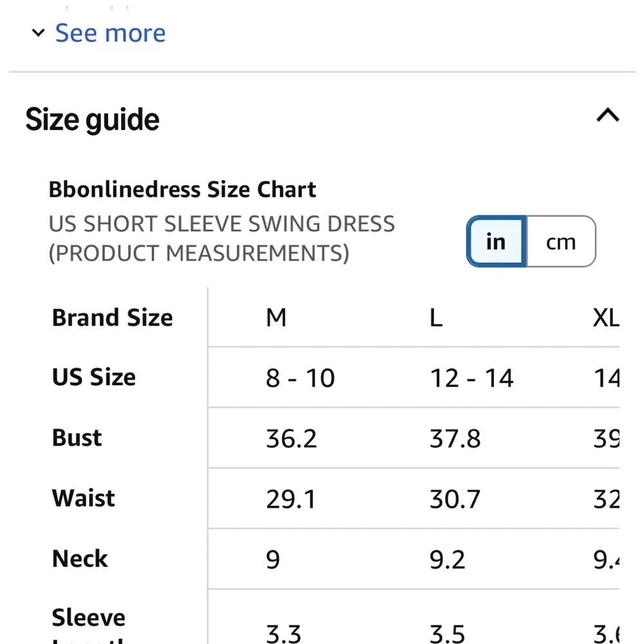Click the Bust row label

pyautogui.click(x=77, y=438)
